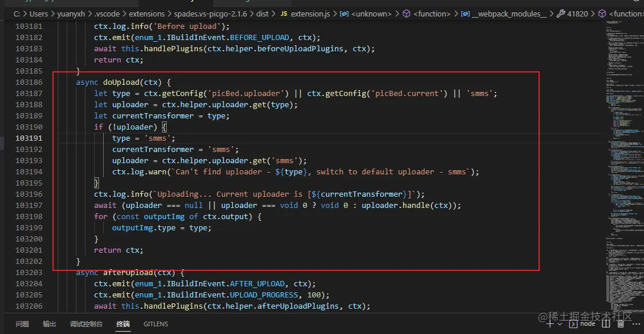Viewport: 644px width, 334px height.
Task: Click line number 103202
Action: tap(29, 261)
